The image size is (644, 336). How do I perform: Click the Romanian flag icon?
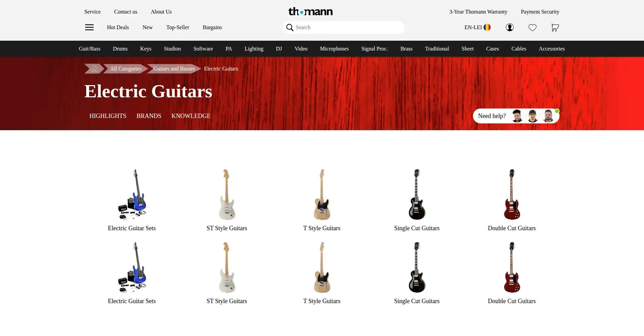point(487,27)
